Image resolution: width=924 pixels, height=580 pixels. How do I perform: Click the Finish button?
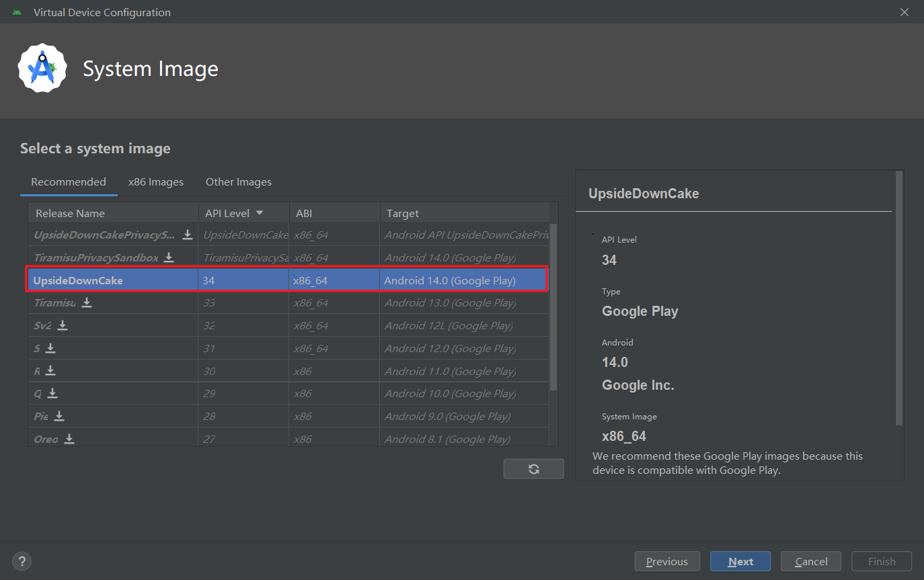(x=882, y=561)
